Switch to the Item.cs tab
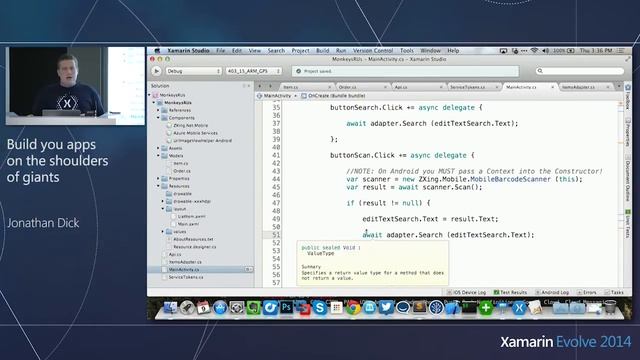 [x=306, y=87]
